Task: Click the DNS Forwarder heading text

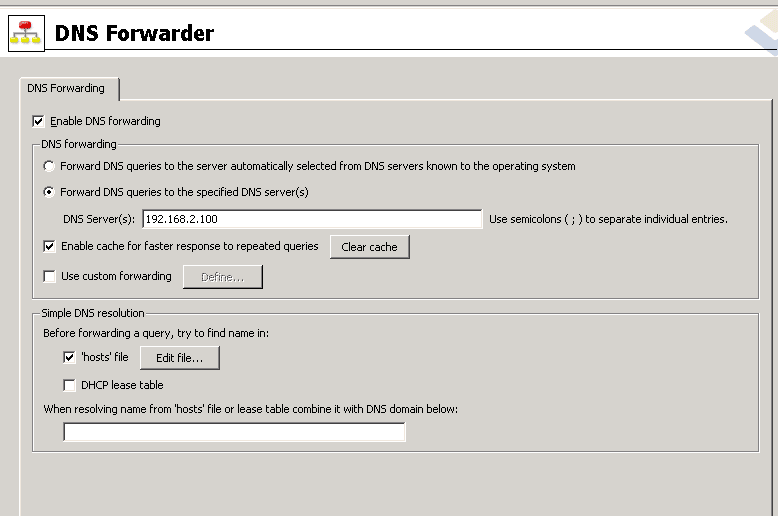Action: (x=134, y=33)
